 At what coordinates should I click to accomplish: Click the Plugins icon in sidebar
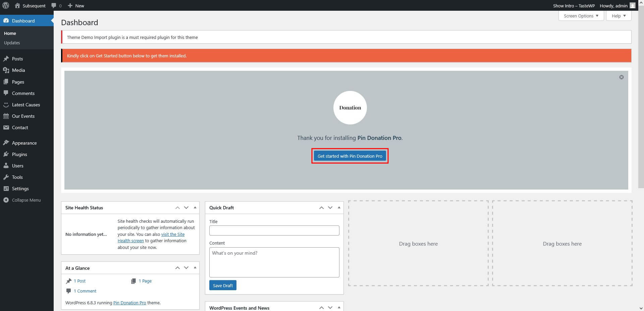point(6,154)
